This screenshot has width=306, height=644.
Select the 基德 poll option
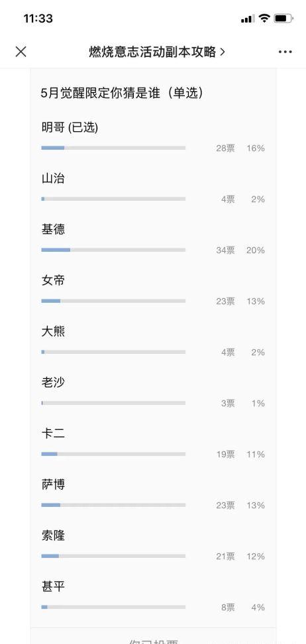pos(153,239)
